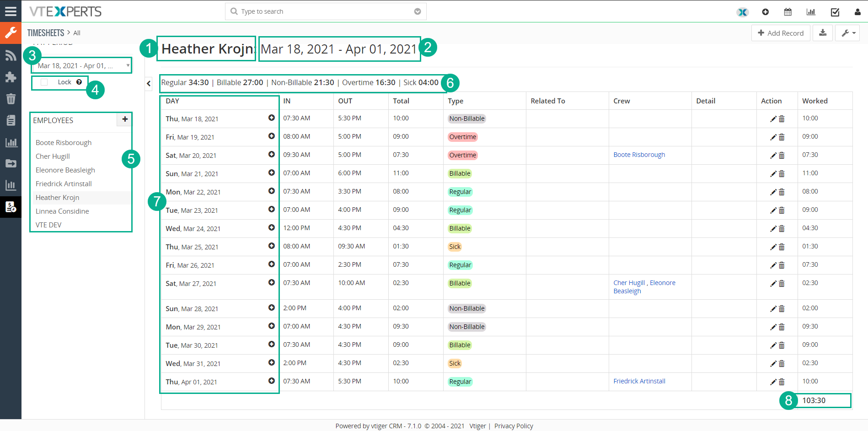Edit the Fri, Mar 19 timesheet row
Screen dimensions: 868x431
(x=773, y=137)
